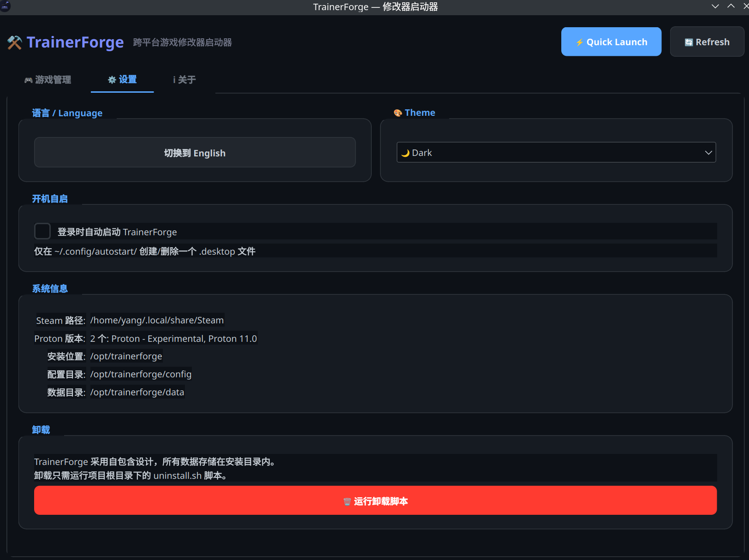Click the TrainerForge title text
Image resolution: width=749 pixels, height=560 pixels.
[75, 42]
